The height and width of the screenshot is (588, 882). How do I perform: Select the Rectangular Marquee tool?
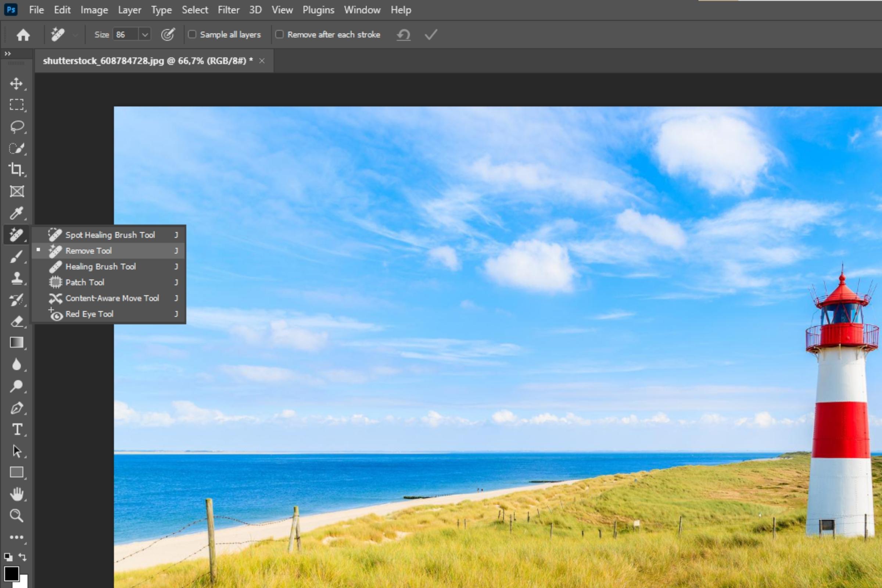click(16, 104)
